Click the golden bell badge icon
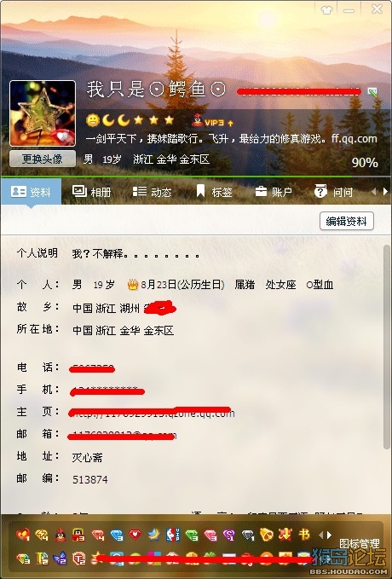The image size is (392, 579). click(x=267, y=535)
